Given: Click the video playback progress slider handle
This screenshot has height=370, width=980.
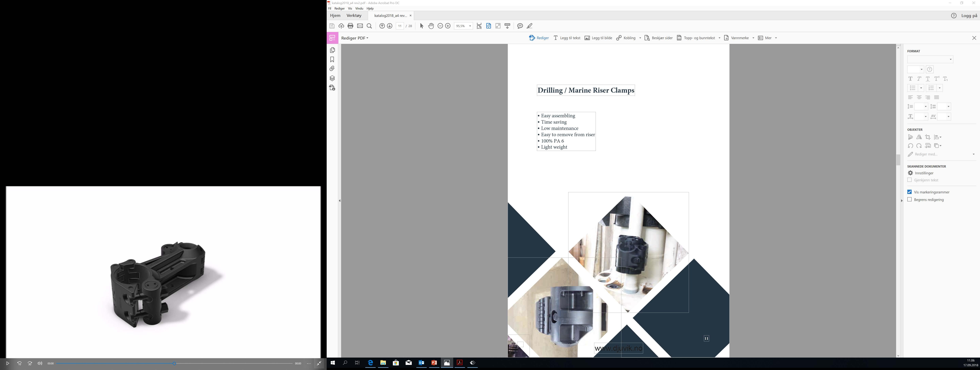Looking at the screenshot, I should 174,364.
